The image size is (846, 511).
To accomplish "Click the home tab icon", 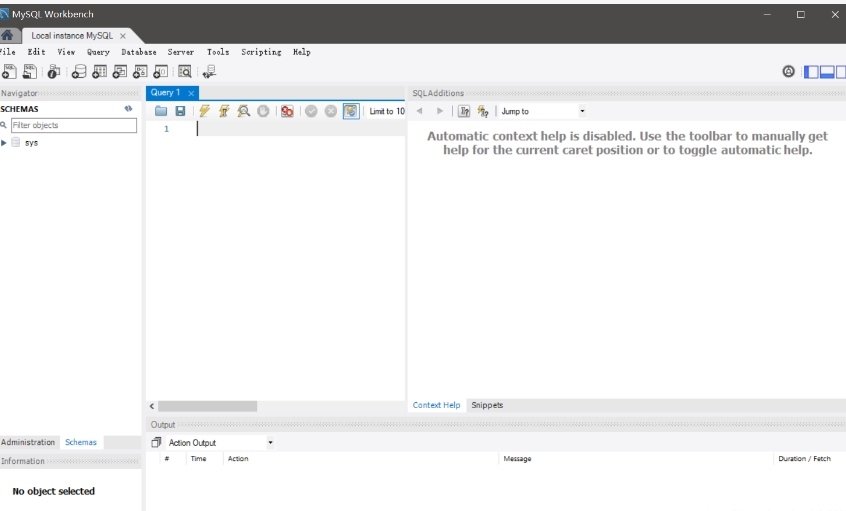I will [x=7, y=35].
